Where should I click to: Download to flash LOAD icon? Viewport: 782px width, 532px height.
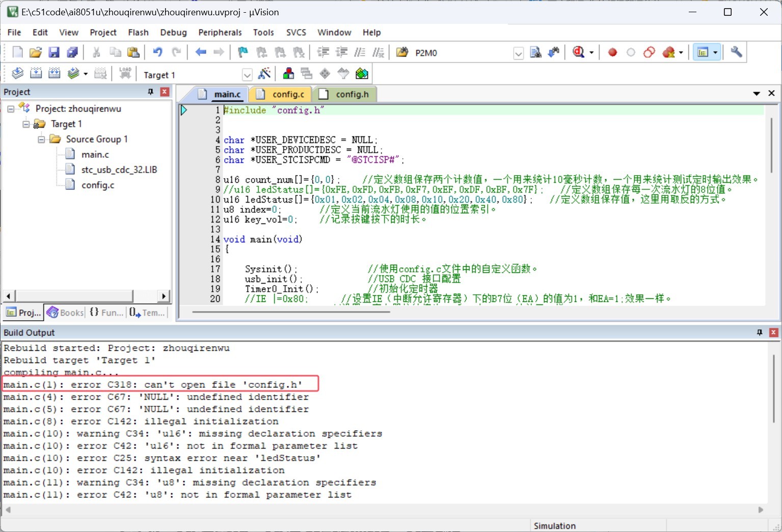[x=125, y=74]
